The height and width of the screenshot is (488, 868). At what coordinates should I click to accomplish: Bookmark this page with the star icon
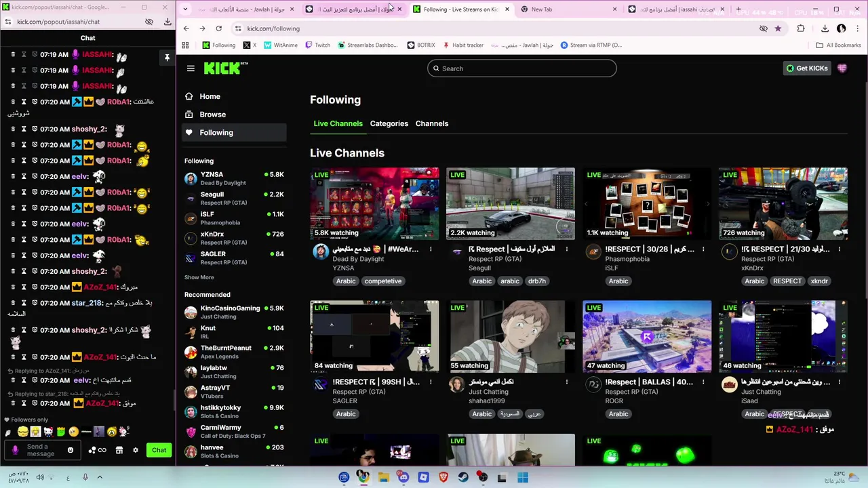pos(778,28)
